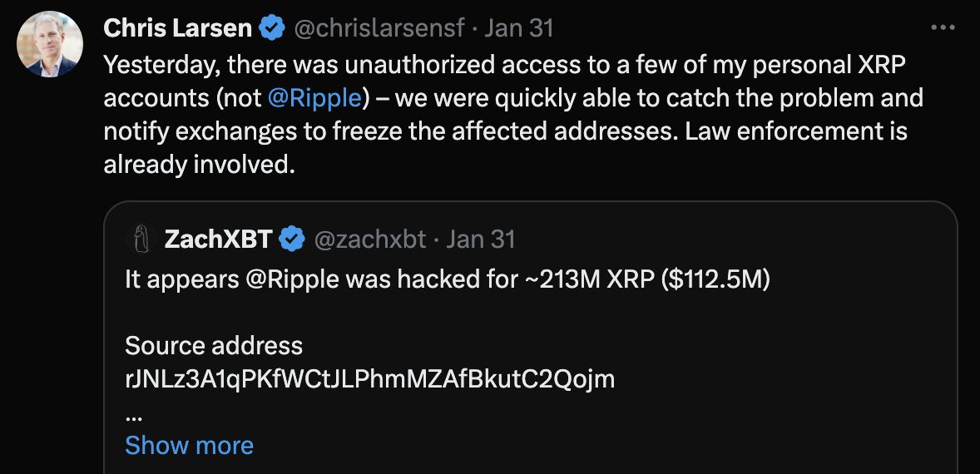Image resolution: width=980 pixels, height=474 pixels.
Task: Open Chris Larsen's profile photo
Action: (50, 44)
